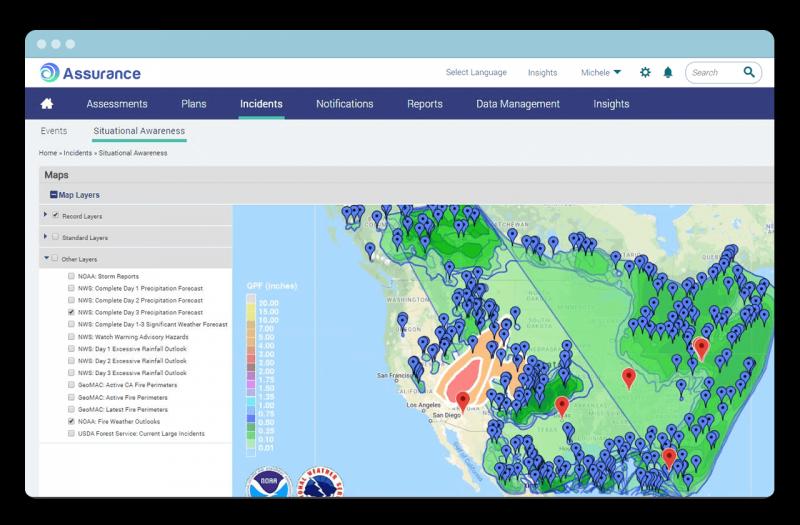Enable NWS Complete Day 1 Precipitation Forecast
Image resolution: width=800 pixels, height=525 pixels.
click(71, 288)
